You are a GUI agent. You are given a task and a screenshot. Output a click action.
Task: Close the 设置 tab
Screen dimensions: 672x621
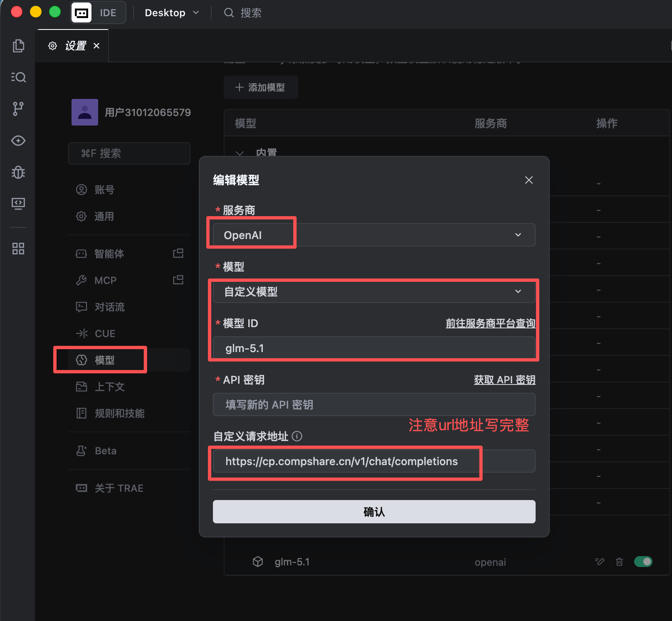96,46
